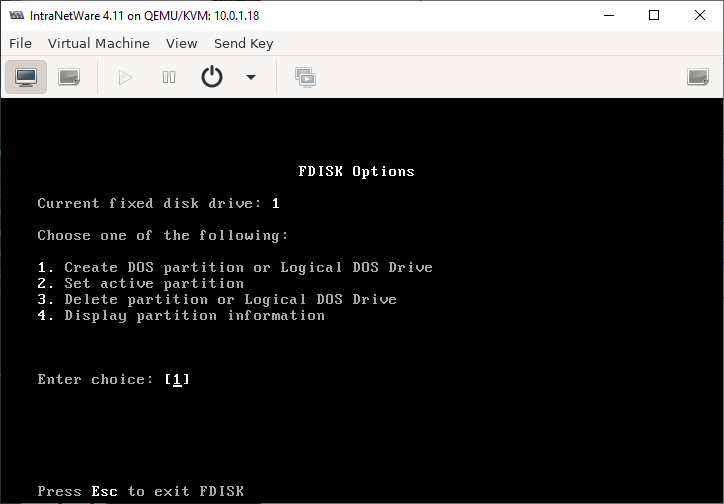The image size is (724, 504).
Task: Open the Send Key menu
Action: coord(243,43)
